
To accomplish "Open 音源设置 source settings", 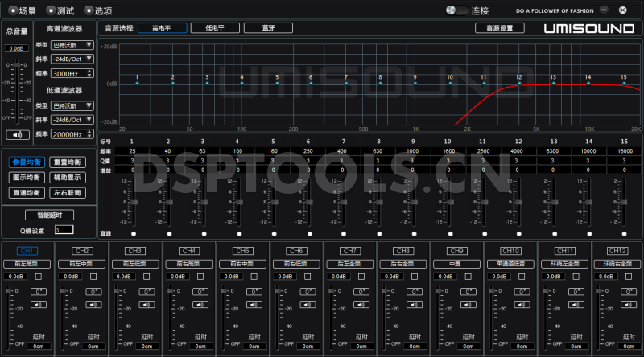I will point(499,28).
